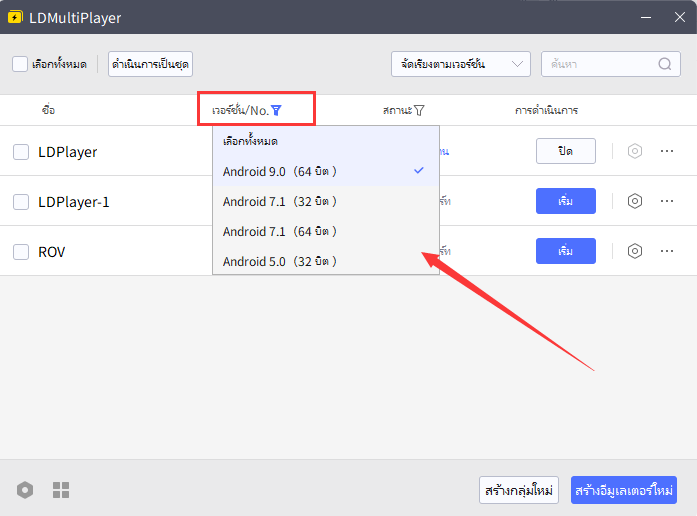
Task: Select Android 5.0 (32 bit) filter
Action: click(x=326, y=261)
